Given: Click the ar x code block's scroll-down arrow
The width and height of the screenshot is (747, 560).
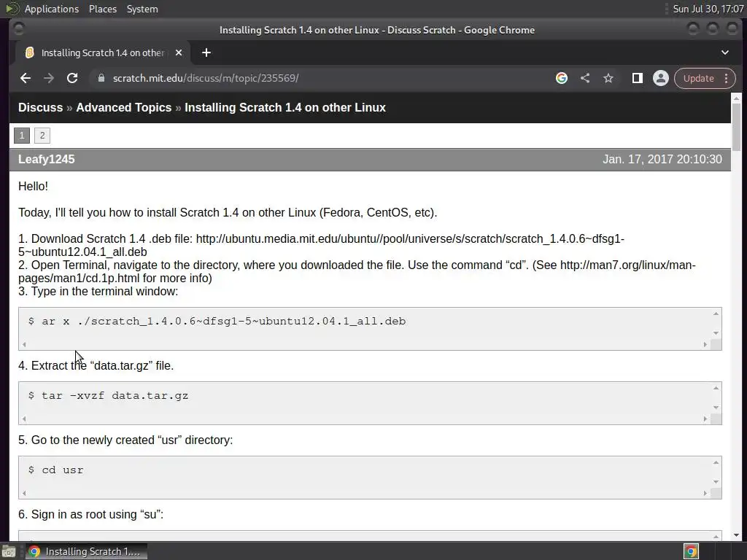Looking at the screenshot, I should point(716,333).
